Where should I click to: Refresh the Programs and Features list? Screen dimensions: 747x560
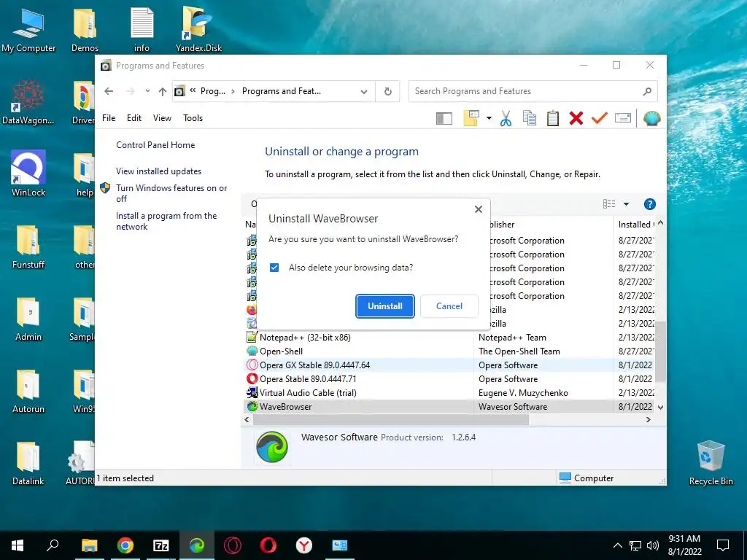click(x=388, y=91)
